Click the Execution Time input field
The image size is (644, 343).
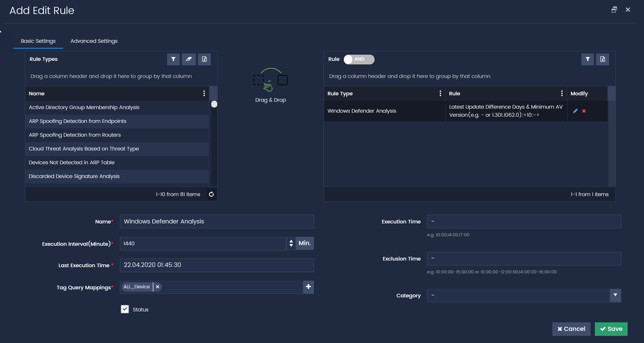click(524, 222)
